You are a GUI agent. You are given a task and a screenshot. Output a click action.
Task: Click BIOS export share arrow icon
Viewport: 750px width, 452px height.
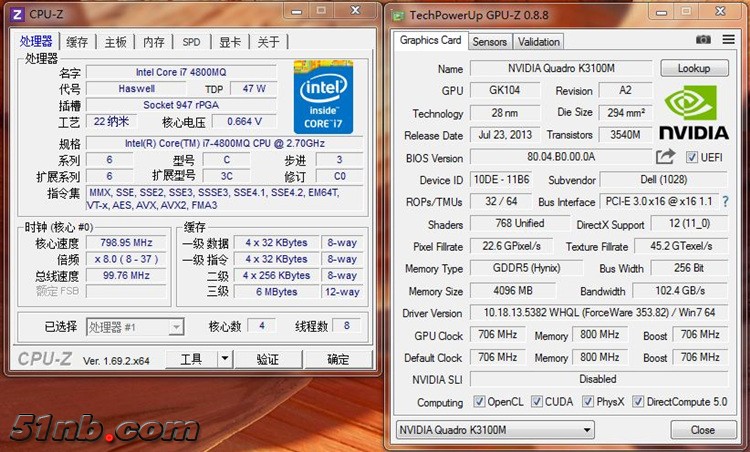665,156
